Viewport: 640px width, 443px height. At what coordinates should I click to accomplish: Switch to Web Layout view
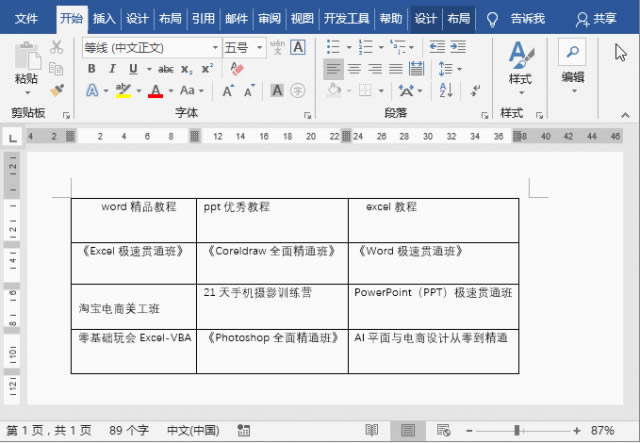coord(443,430)
